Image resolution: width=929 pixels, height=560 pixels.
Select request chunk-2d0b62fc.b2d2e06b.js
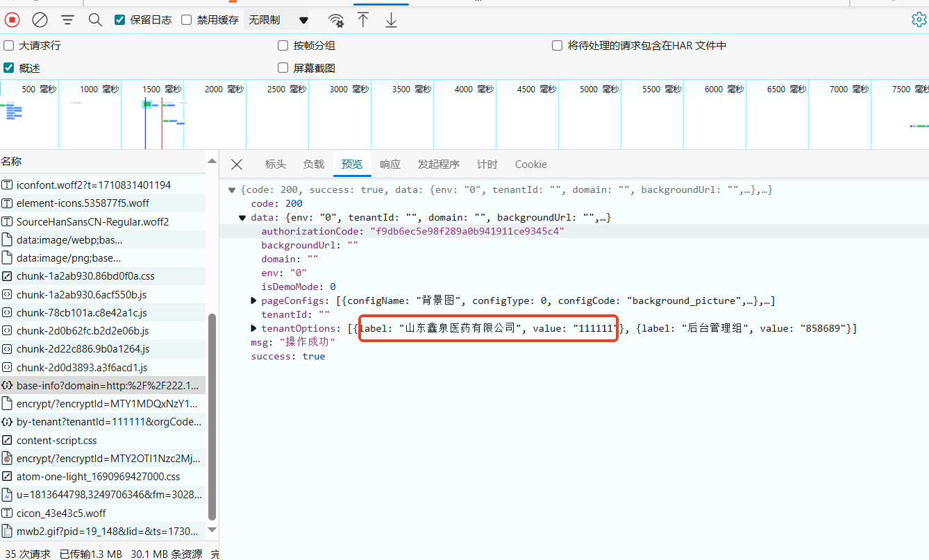tap(103, 331)
